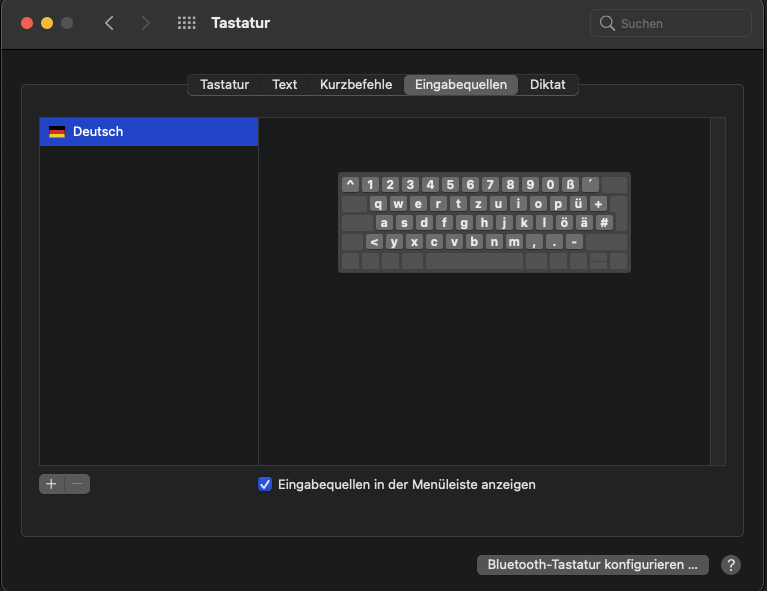
Task: Click the minus button to remove input source
Action: pos(77,484)
